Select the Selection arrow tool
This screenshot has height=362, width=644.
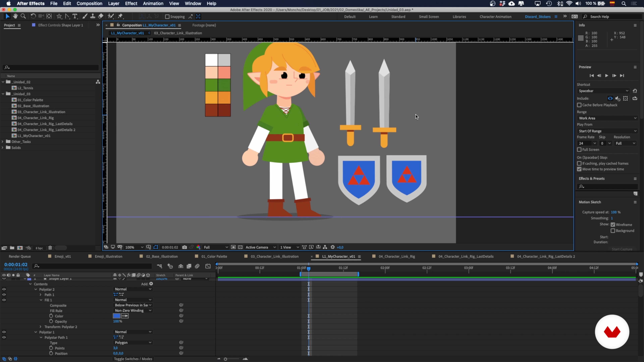pos(8,16)
